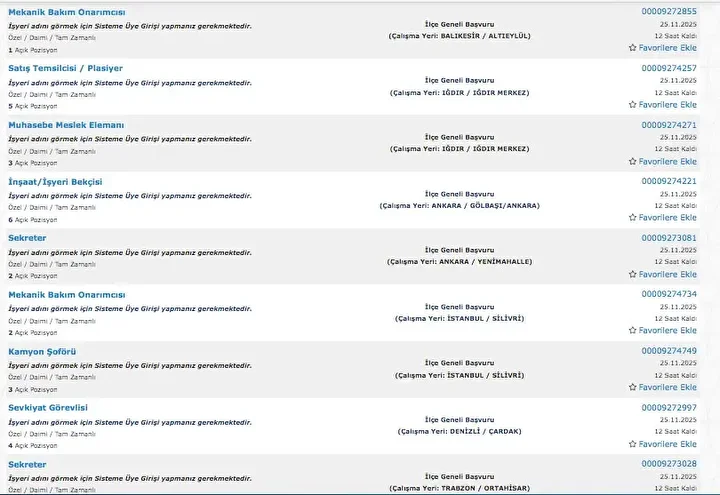
Task: Star the Sevkiyat Görevlisi listing in Denizli
Action: pos(632,443)
